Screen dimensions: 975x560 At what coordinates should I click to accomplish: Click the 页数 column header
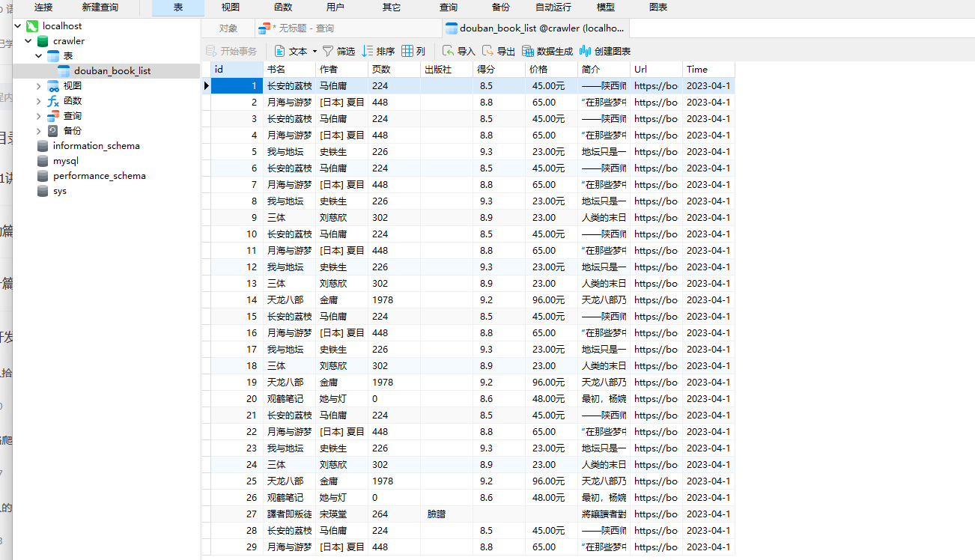[x=394, y=70]
